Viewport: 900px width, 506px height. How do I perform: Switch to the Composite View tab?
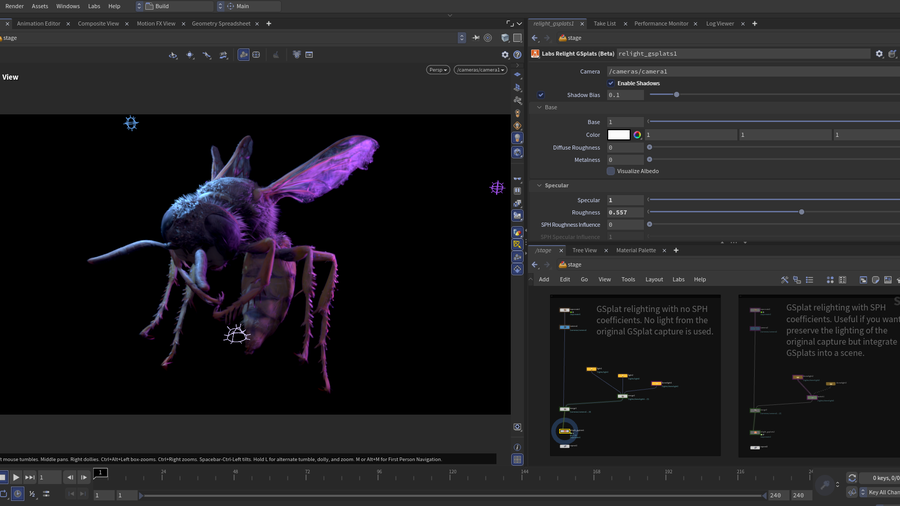(x=98, y=24)
